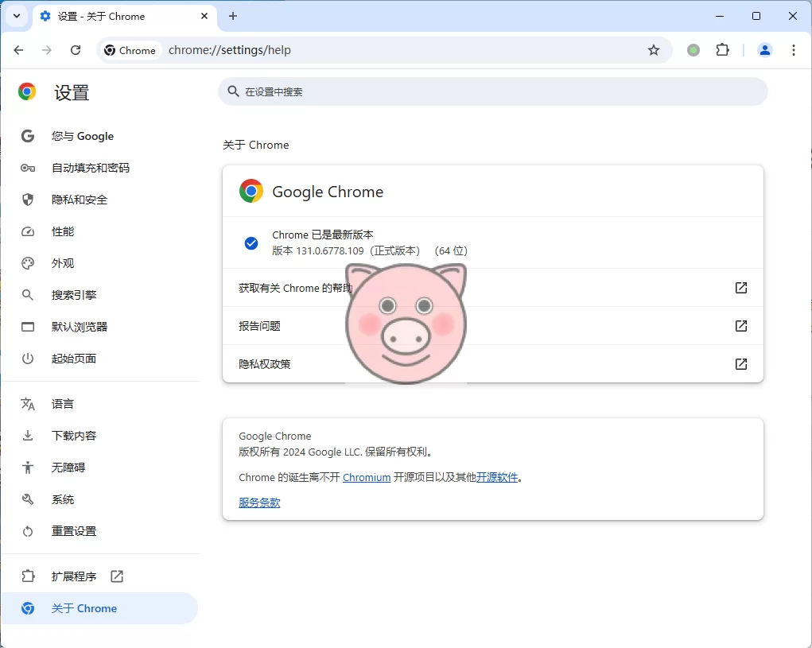Click Chrome 已是最新版本 status text
This screenshot has height=648, width=812.
coord(323,235)
